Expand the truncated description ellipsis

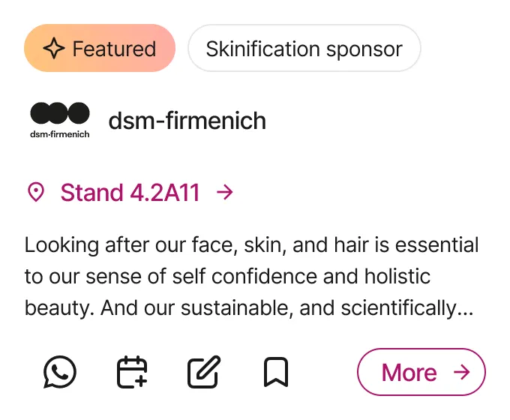[x=465, y=307]
